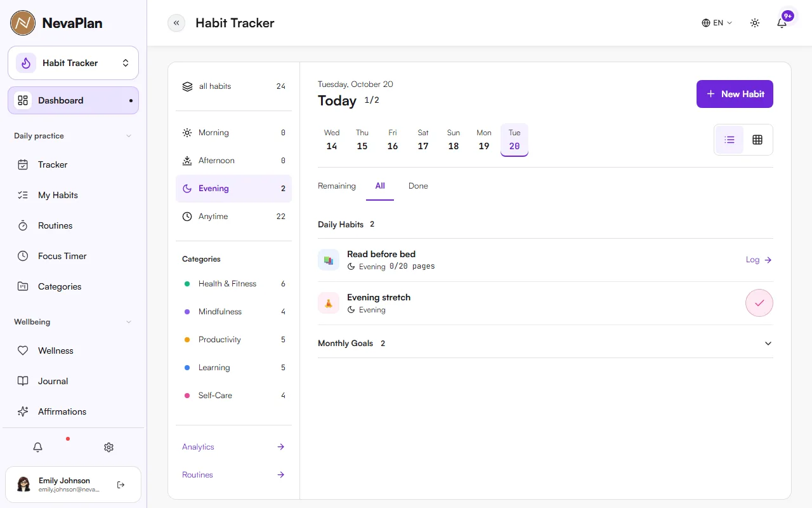
Task: Open Categories in sidebar navigation
Action: pyautogui.click(x=73, y=286)
